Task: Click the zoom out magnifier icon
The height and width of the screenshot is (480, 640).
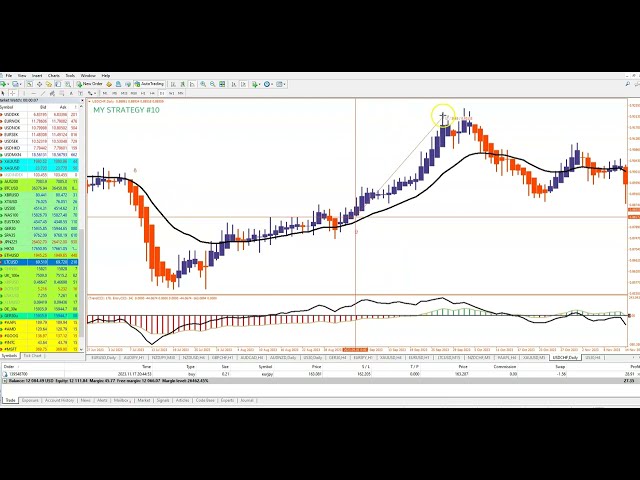Action: pos(215,84)
